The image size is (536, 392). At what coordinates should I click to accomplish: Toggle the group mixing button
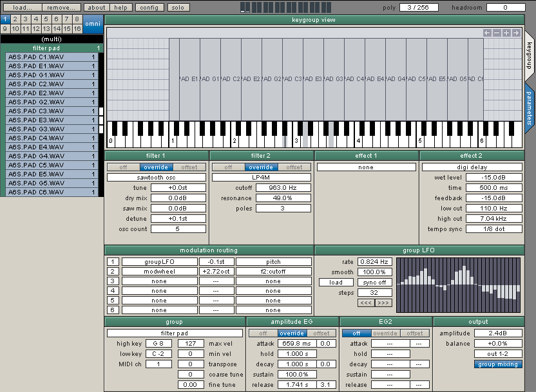[x=498, y=364]
